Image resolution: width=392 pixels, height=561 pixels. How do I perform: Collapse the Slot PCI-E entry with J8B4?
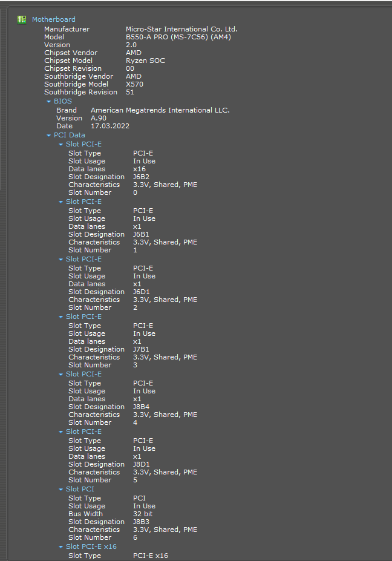61,375
